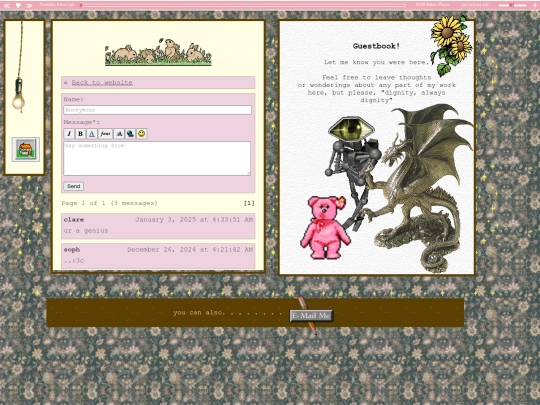Go to page 1 of messages

[249, 203]
